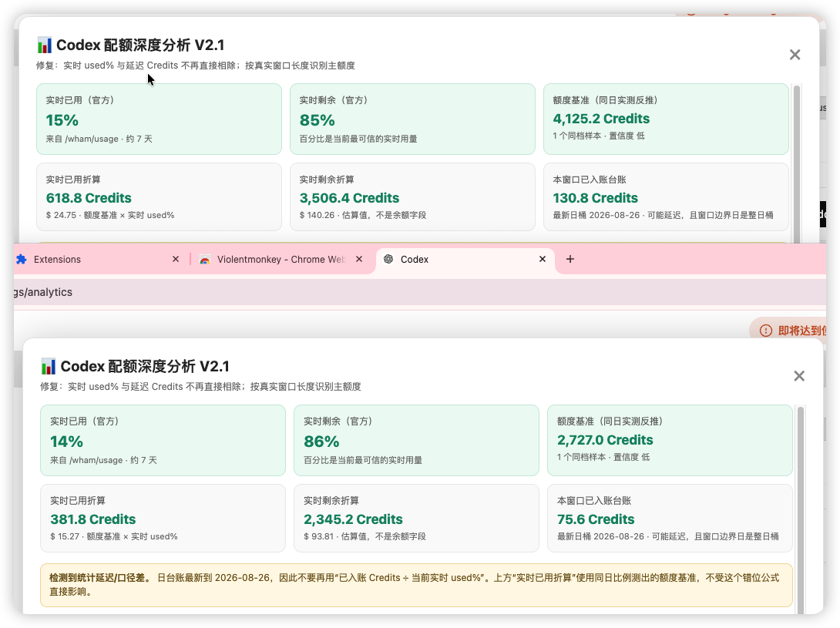
Task: Click the upper dialog 修复 subtitle line
Action: (196, 65)
